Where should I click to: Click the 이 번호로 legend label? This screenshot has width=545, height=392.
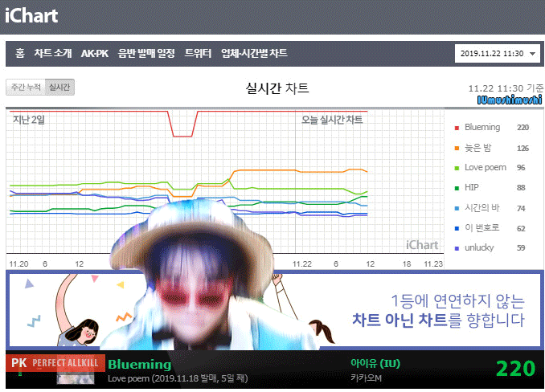coord(482,228)
